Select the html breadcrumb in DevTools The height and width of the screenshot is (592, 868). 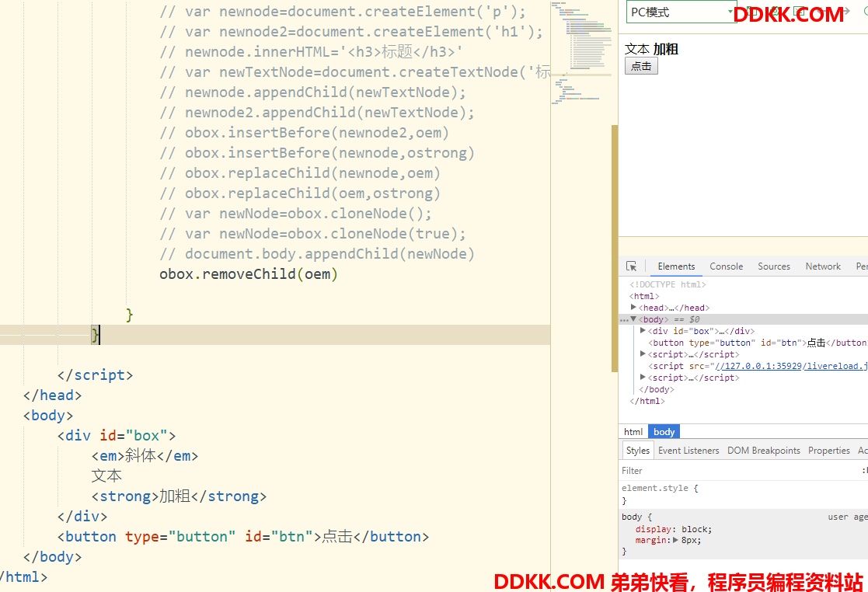point(633,431)
